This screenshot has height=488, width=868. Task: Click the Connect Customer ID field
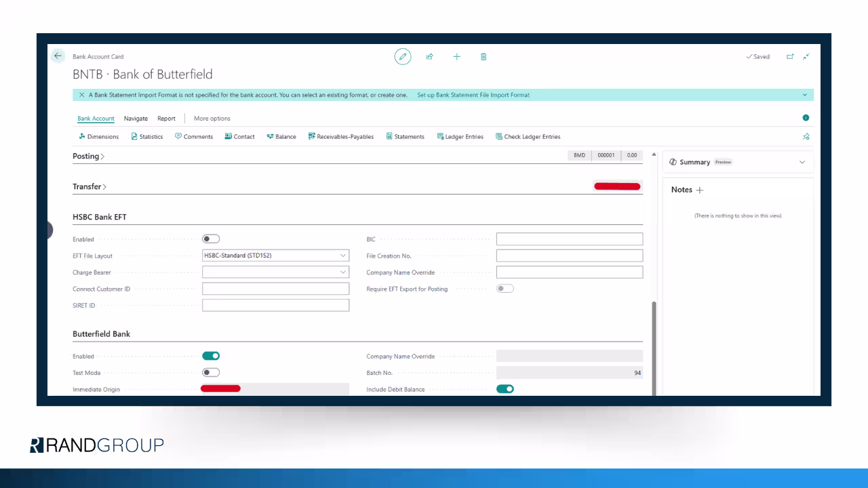[275, 289]
